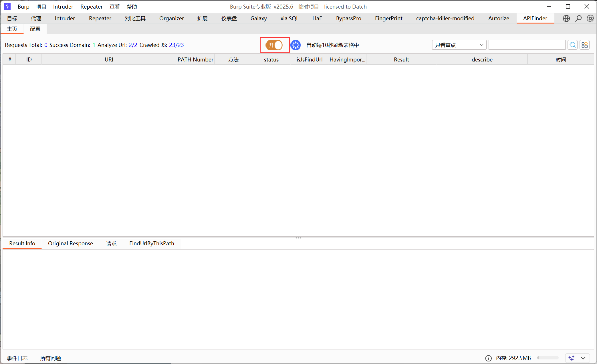Open the 项目 menu
This screenshot has width=597, height=364.
pyautogui.click(x=41, y=7)
